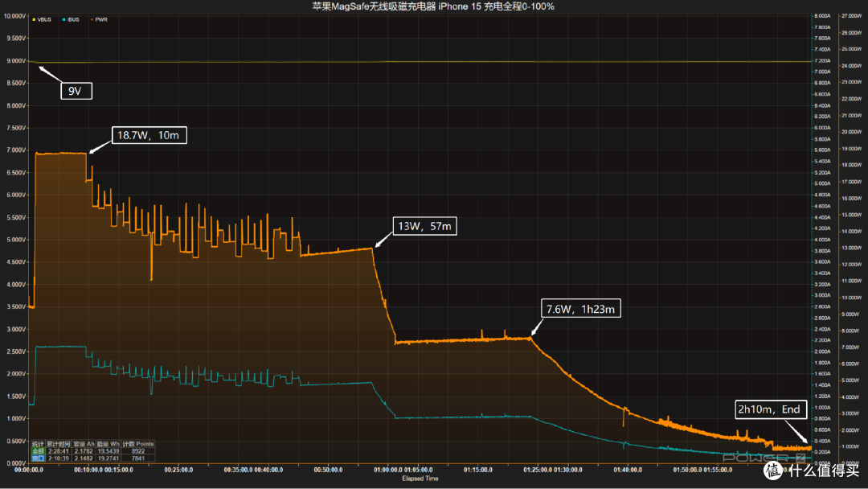Click the 8.000A current axis label
This screenshot has height=489, width=868.
(x=822, y=16)
